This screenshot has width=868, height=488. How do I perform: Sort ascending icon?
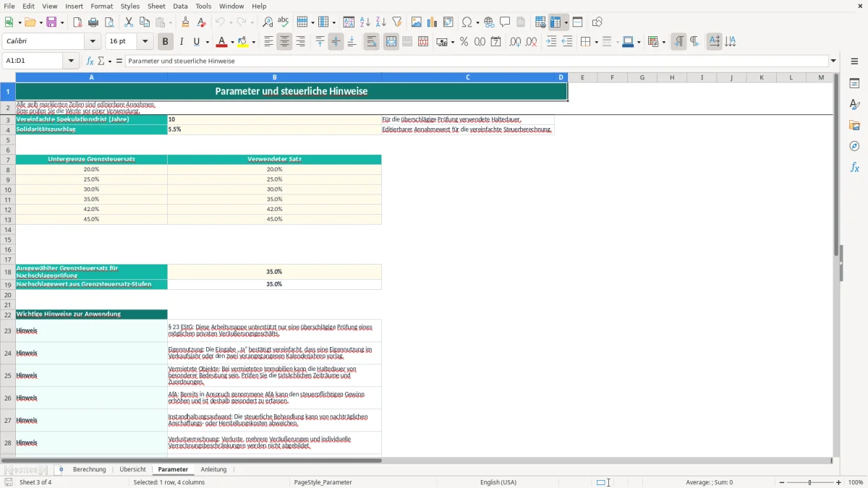click(x=365, y=22)
